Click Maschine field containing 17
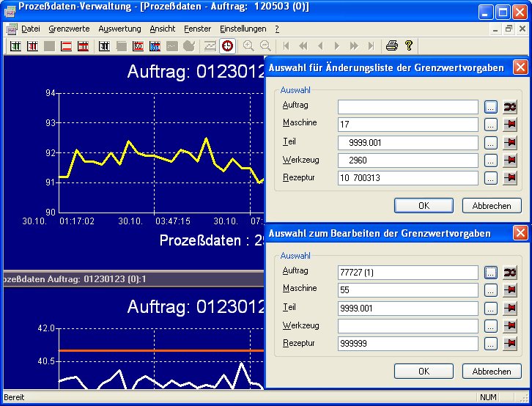Screen dimensions: 532x406 point(408,125)
